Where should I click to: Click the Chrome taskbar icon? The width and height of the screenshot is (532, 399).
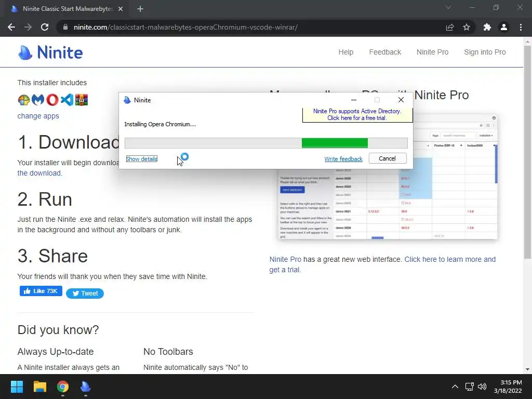pos(63,387)
